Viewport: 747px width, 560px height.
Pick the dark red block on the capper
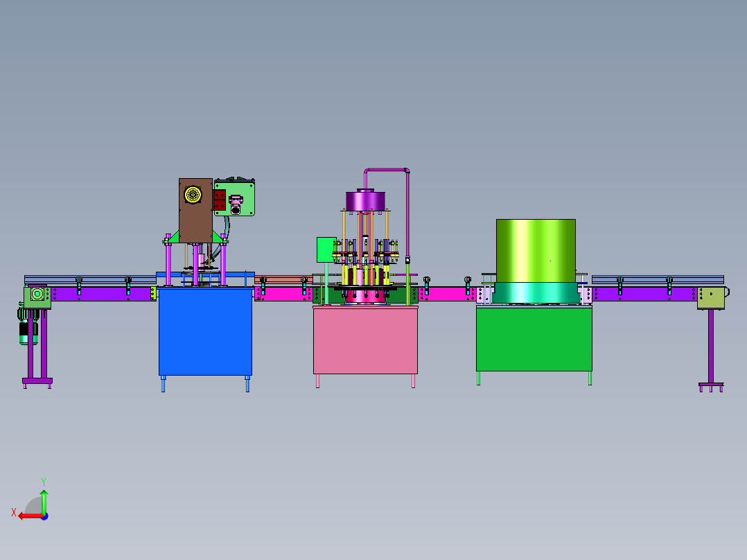pos(219,200)
